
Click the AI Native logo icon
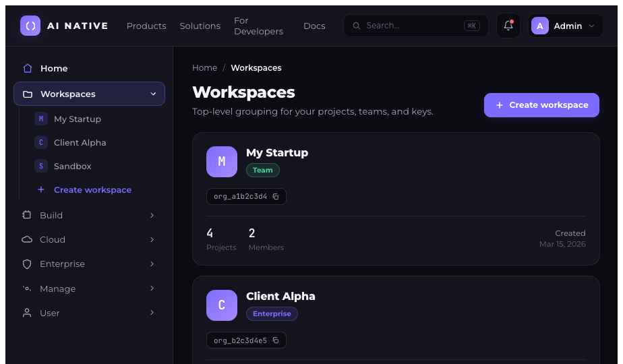pyautogui.click(x=30, y=26)
